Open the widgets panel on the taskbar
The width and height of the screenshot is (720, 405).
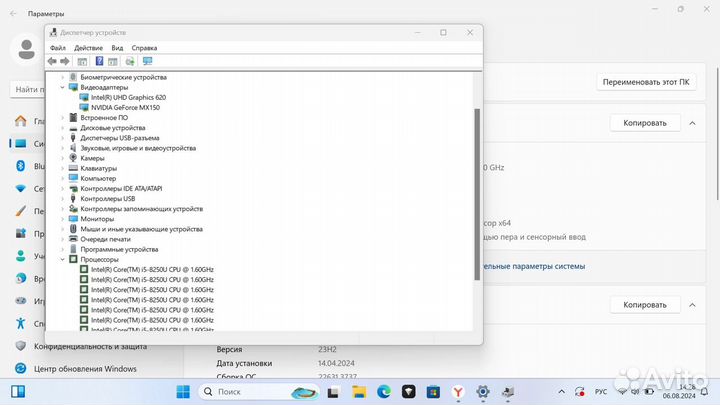pyautogui.click(x=18, y=392)
